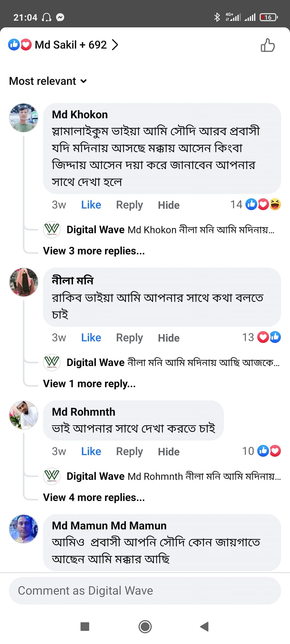Tap the Comment as Digital Wave field
This screenshot has height=644, width=290.
click(x=145, y=591)
